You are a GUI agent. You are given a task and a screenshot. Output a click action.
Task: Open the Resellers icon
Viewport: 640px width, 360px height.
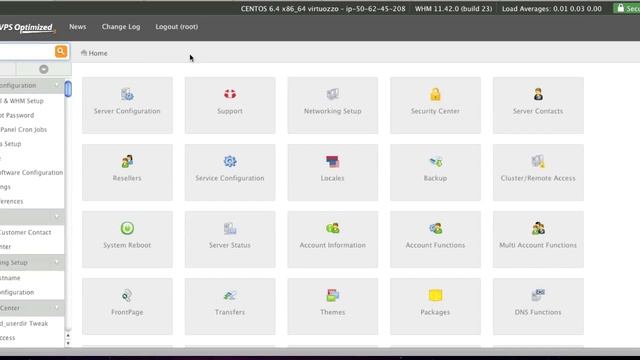pyautogui.click(x=127, y=161)
